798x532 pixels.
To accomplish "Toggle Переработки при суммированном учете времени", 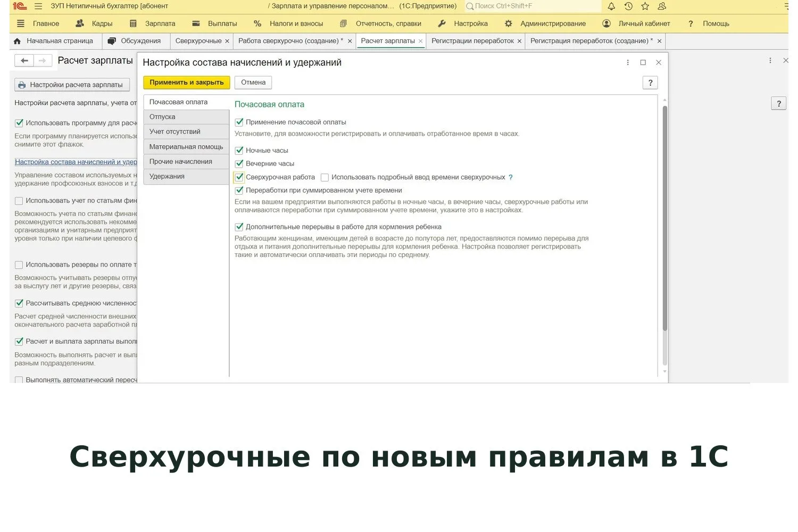I will tap(239, 190).
